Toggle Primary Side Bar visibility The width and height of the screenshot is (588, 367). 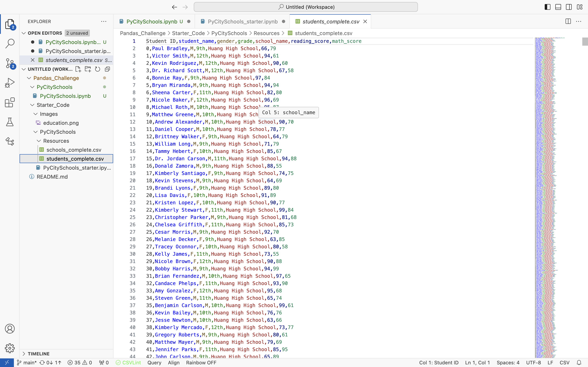(x=547, y=7)
